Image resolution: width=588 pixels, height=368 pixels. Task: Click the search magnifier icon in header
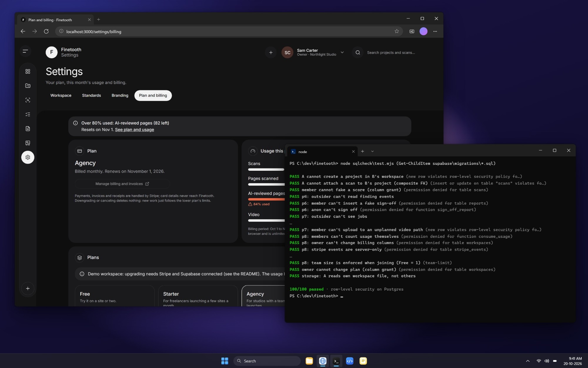(358, 52)
